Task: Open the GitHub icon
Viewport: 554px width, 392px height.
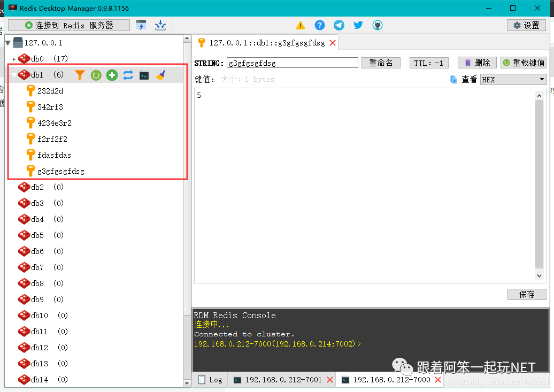Action: click(x=378, y=25)
